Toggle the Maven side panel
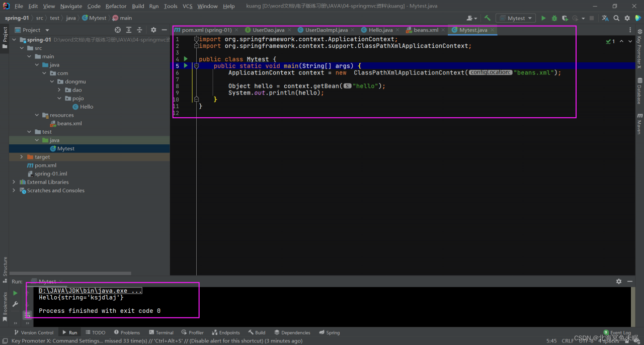644x345 pixels. (x=639, y=123)
